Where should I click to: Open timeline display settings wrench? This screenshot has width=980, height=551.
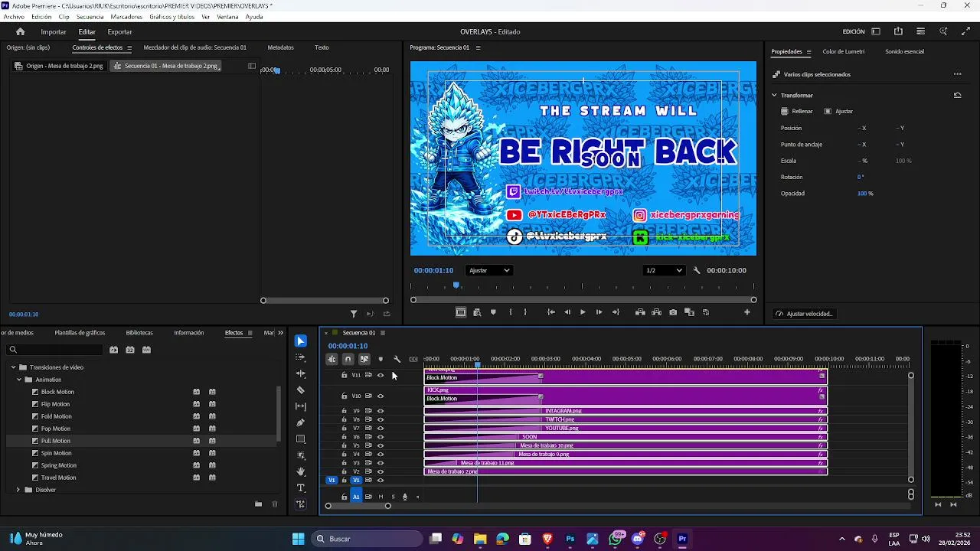tap(397, 359)
